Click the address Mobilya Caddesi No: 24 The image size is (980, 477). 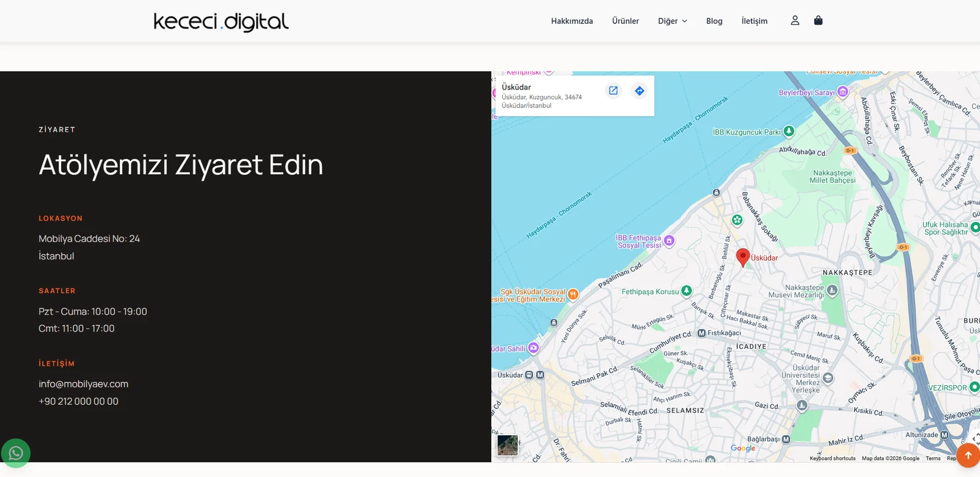[89, 238]
